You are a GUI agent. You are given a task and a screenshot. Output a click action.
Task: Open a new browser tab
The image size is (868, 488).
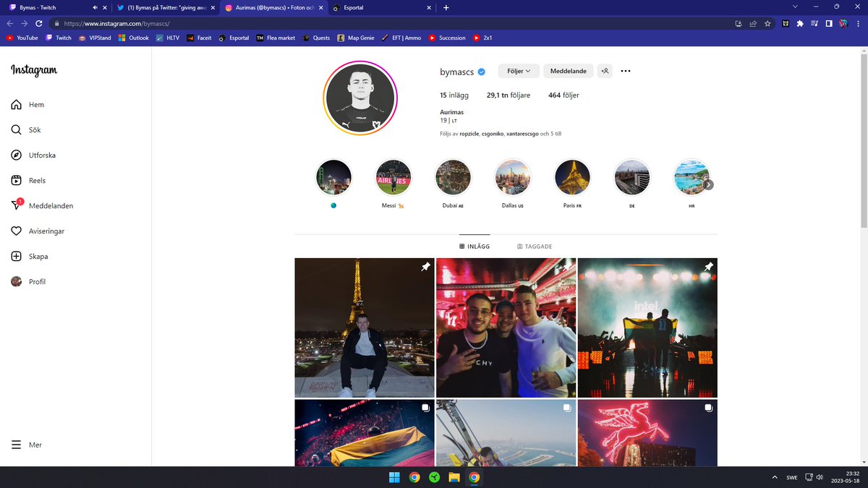(x=446, y=7)
